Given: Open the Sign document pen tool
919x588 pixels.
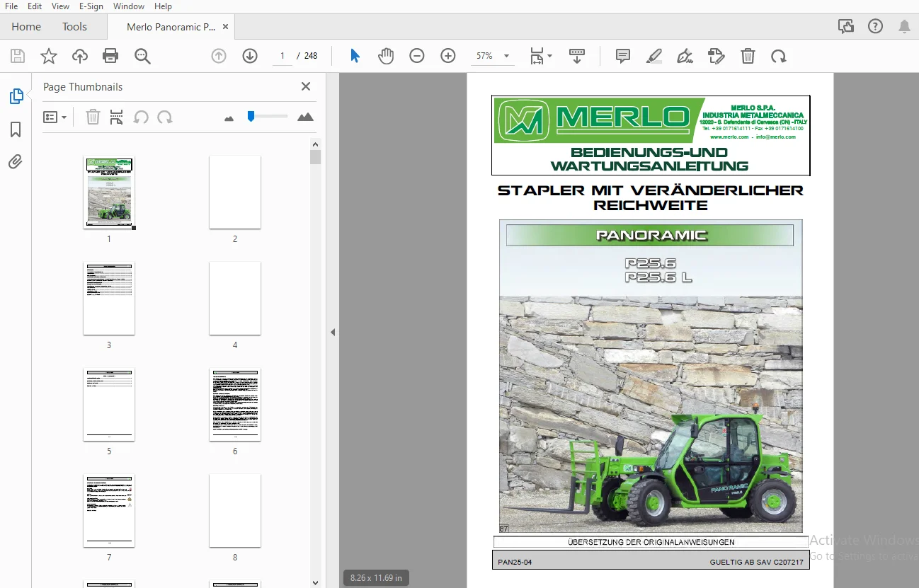Looking at the screenshot, I should (x=685, y=56).
